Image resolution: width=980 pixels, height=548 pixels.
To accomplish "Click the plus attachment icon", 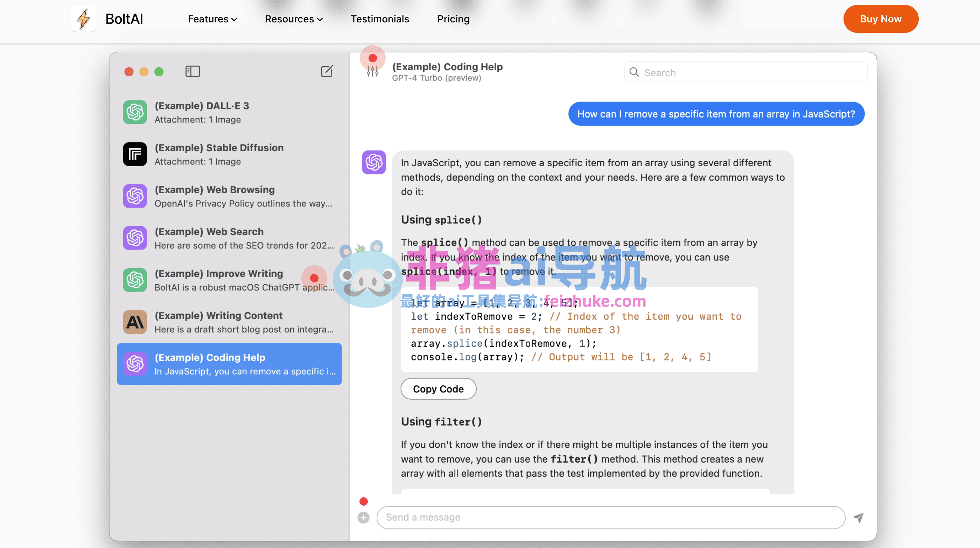I will (363, 518).
